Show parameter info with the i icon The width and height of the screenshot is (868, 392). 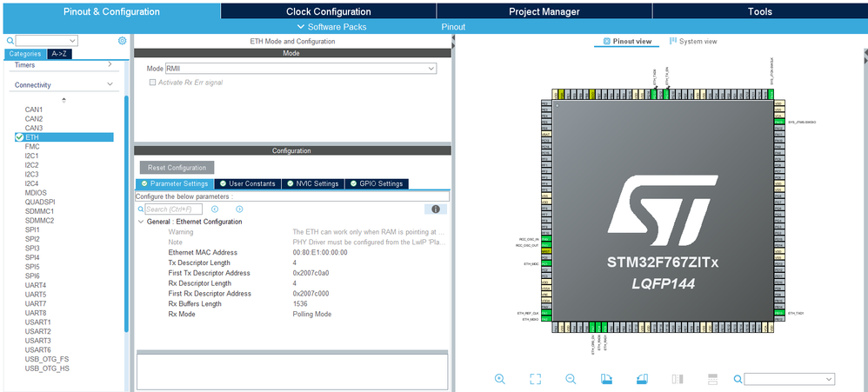[436, 209]
